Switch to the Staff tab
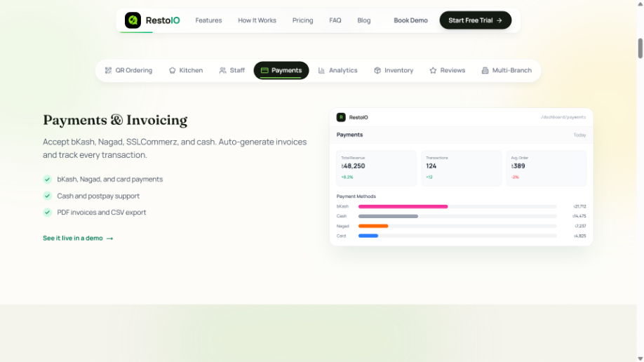Image resolution: width=644 pixels, height=362 pixels. point(232,70)
